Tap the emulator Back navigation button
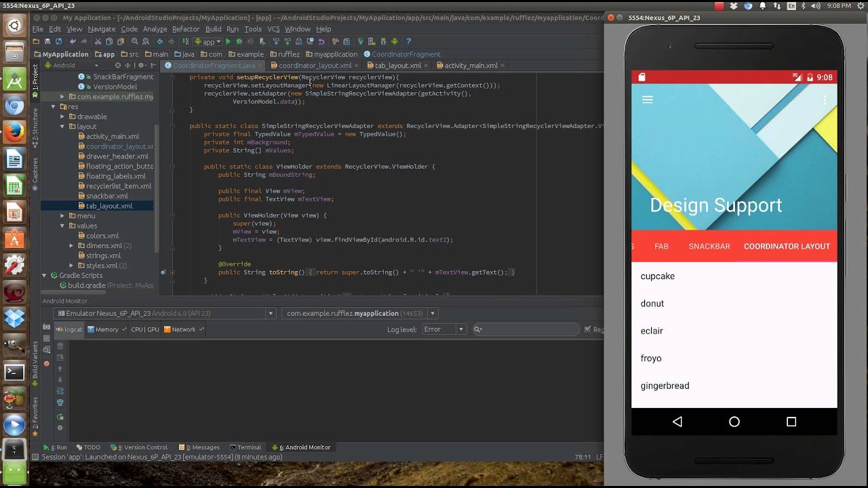Screen dimensions: 868x488 (677, 422)
